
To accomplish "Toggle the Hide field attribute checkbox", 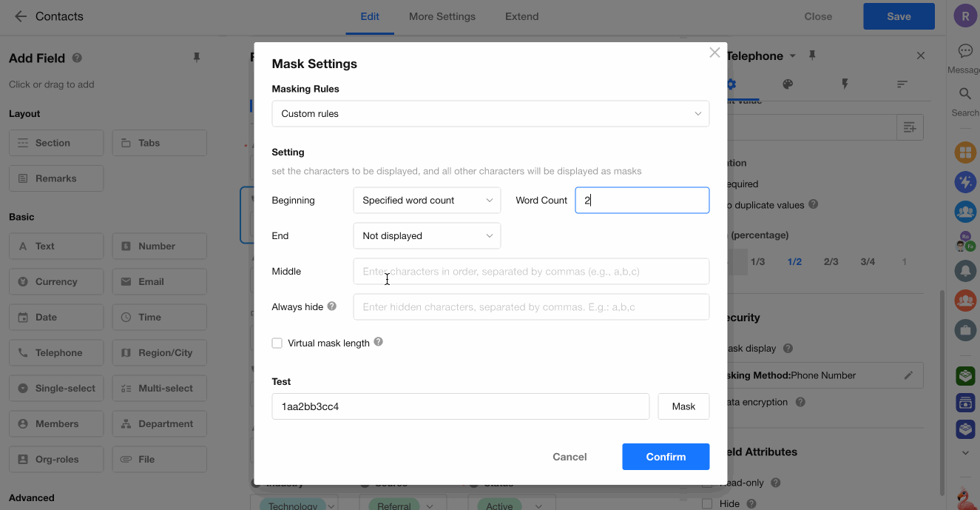I will (708, 503).
